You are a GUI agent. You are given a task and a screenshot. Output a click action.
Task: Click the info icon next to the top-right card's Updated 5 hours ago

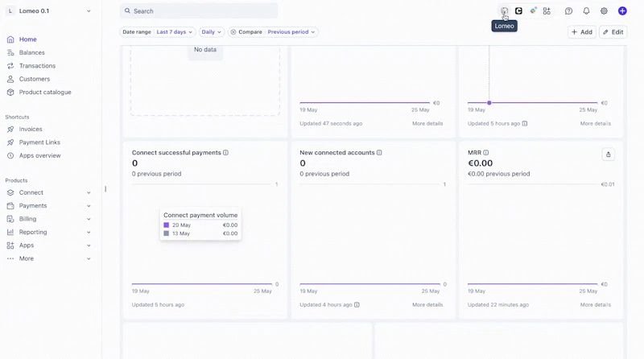coord(525,123)
